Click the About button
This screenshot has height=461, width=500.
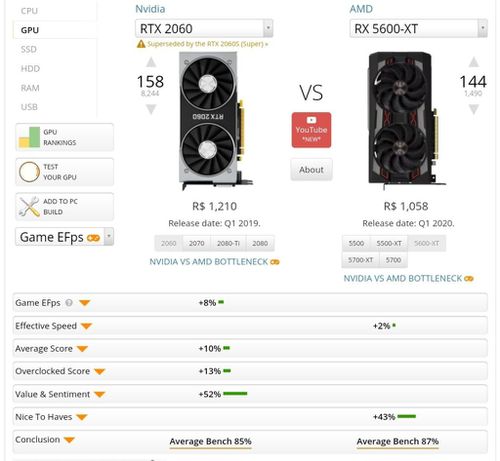(x=311, y=170)
